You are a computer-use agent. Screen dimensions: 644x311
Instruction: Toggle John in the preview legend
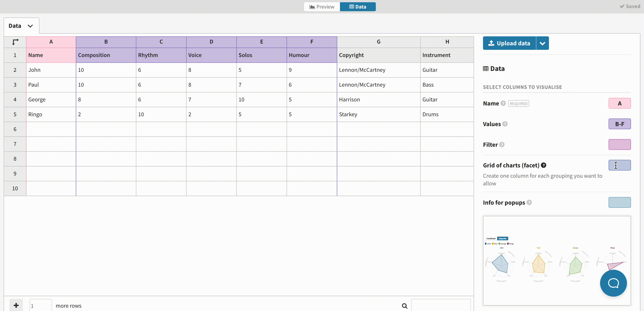pyautogui.click(x=488, y=243)
